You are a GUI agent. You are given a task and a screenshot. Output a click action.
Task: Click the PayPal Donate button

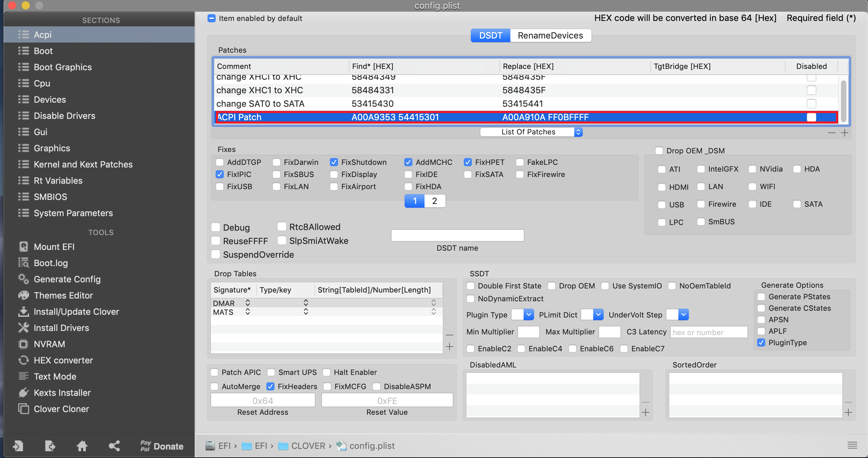point(162,446)
